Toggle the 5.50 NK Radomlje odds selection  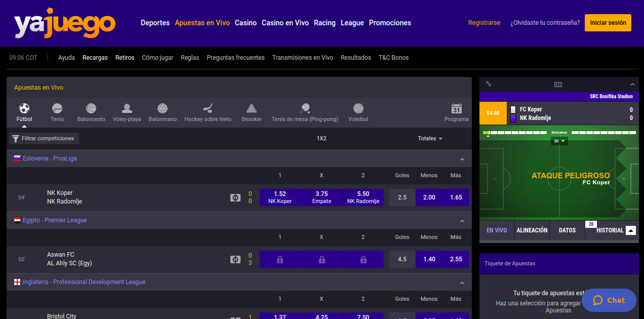(363, 197)
